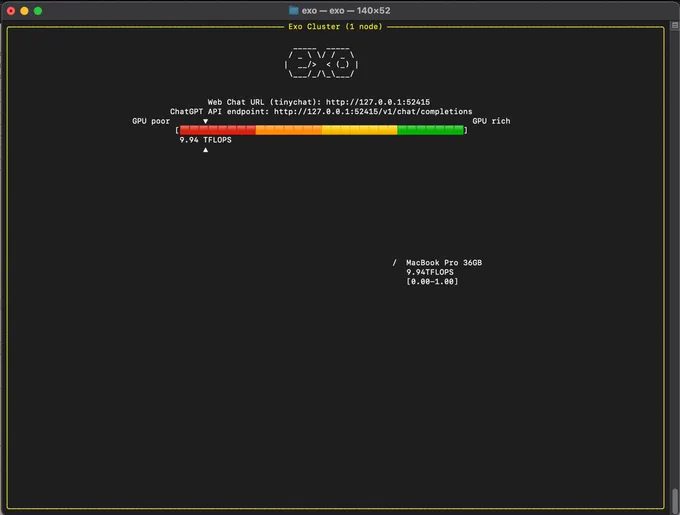Open the tinychat URL http://127.0.0.1:52415

click(378, 102)
